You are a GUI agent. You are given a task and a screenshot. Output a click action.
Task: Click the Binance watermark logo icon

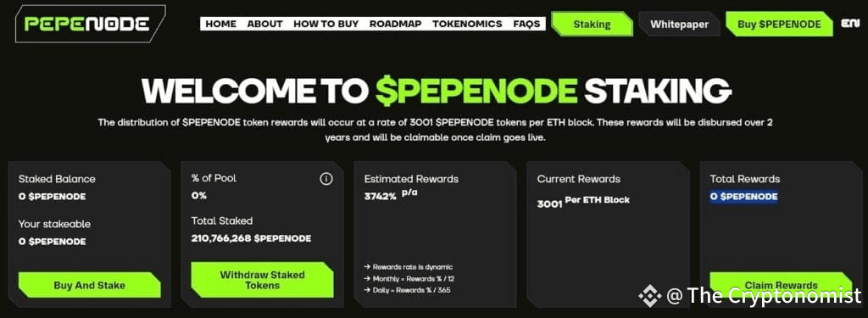point(650,295)
